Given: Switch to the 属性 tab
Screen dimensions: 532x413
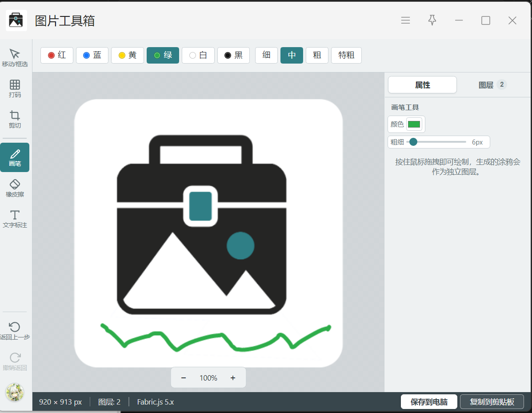Looking at the screenshot, I should (422, 85).
